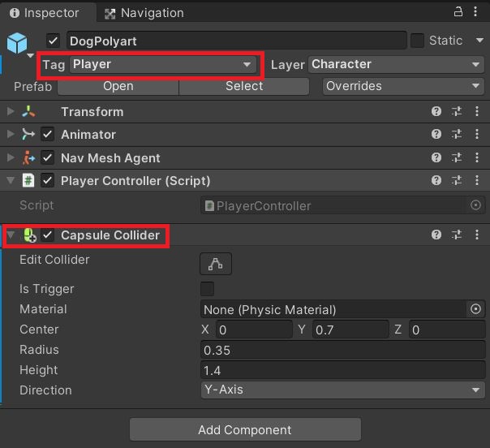Disable the Capsule Collider component checkbox
The image size is (490, 448).
[48, 235]
